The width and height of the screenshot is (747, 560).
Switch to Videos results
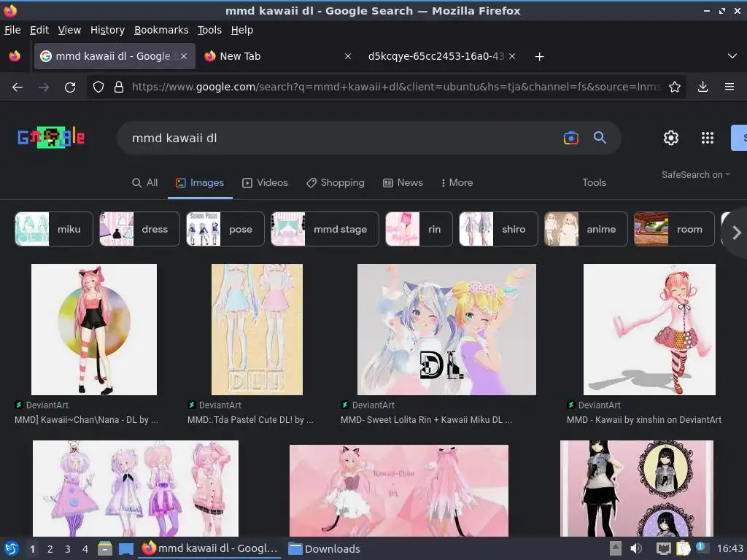pyautogui.click(x=266, y=182)
